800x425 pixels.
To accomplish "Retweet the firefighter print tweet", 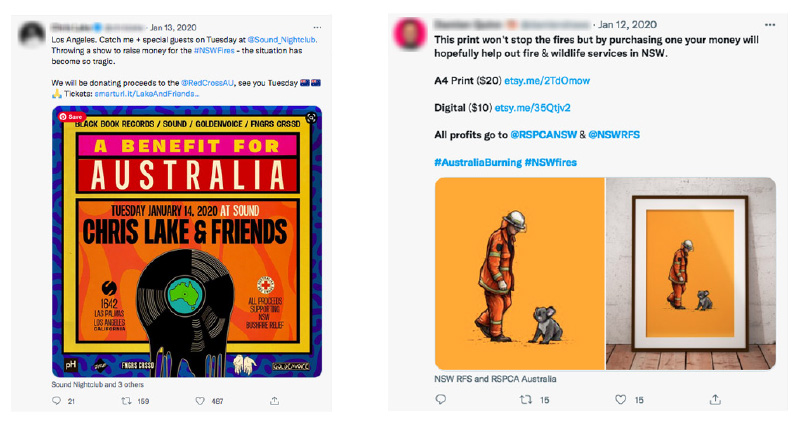I will pyautogui.click(x=526, y=399).
